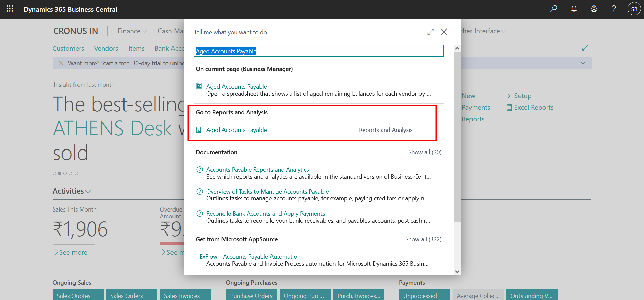Click the search magnifier icon in header
The width and height of the screenshot is (644, 300).
(554, 9)
